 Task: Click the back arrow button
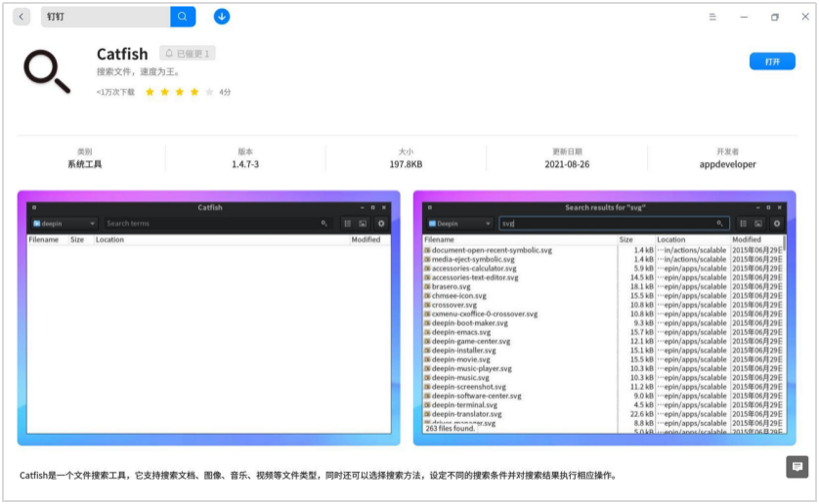coord(22,17)
